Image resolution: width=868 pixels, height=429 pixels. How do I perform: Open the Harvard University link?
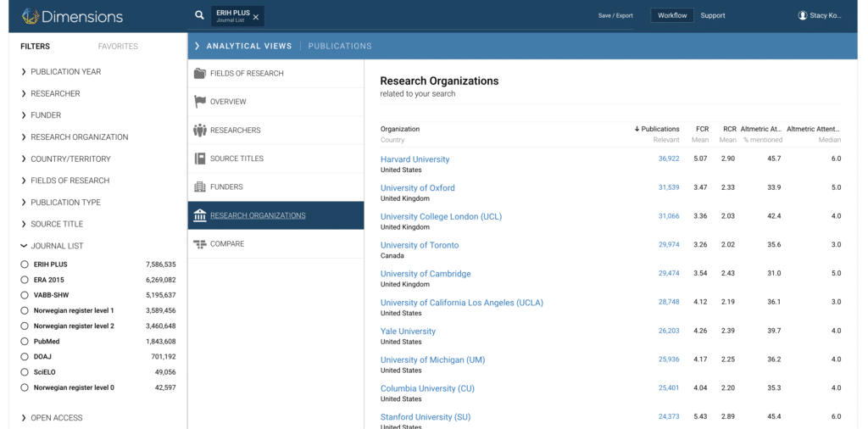415,159
